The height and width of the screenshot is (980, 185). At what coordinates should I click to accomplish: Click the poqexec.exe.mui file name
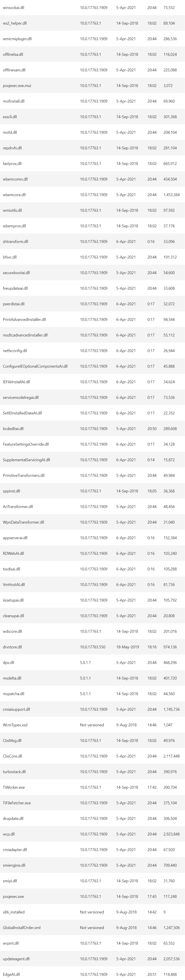[x=17, y=86]
